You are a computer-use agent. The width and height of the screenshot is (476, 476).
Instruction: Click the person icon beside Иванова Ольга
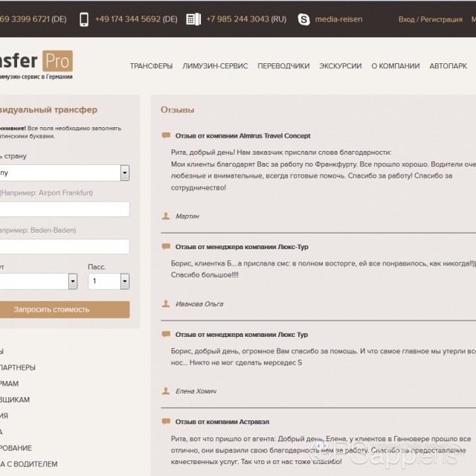(x=165, y=303)
